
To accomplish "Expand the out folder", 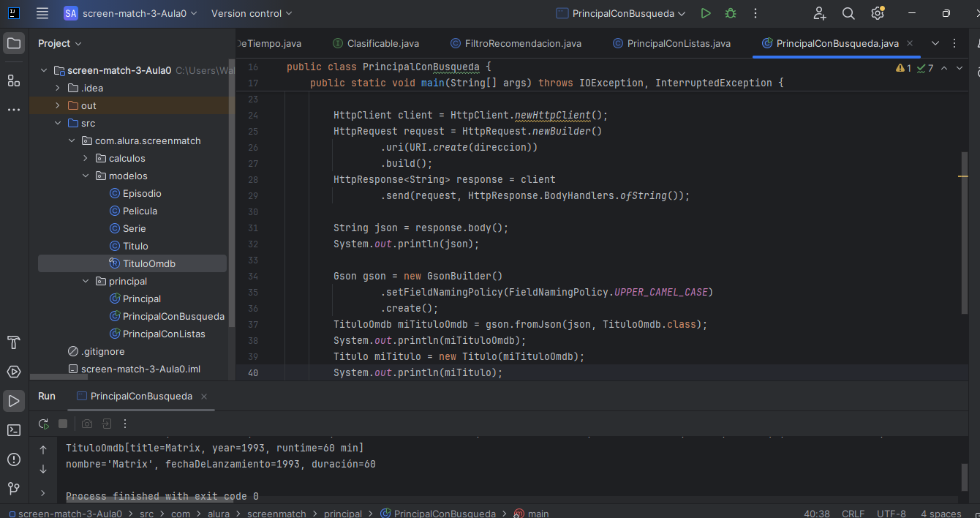I will click(58, 105).
